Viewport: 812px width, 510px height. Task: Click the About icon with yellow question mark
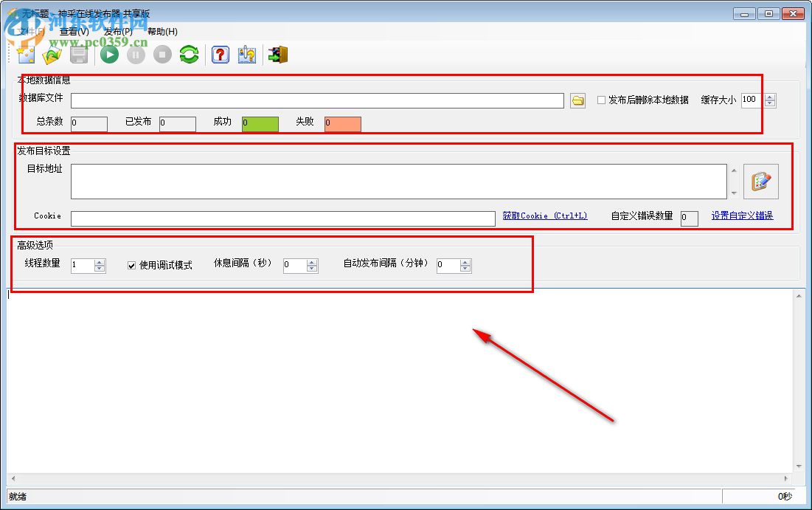[247, 55]
